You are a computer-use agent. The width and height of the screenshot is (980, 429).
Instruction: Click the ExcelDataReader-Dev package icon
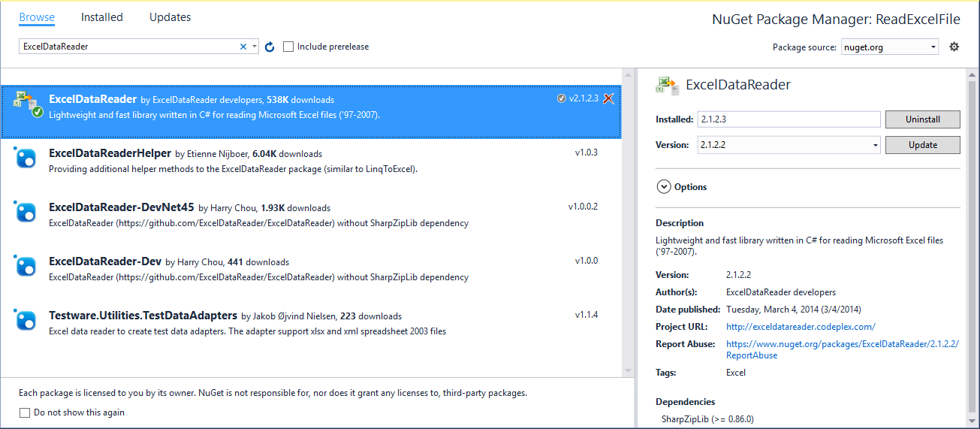(x=26, y=266)
